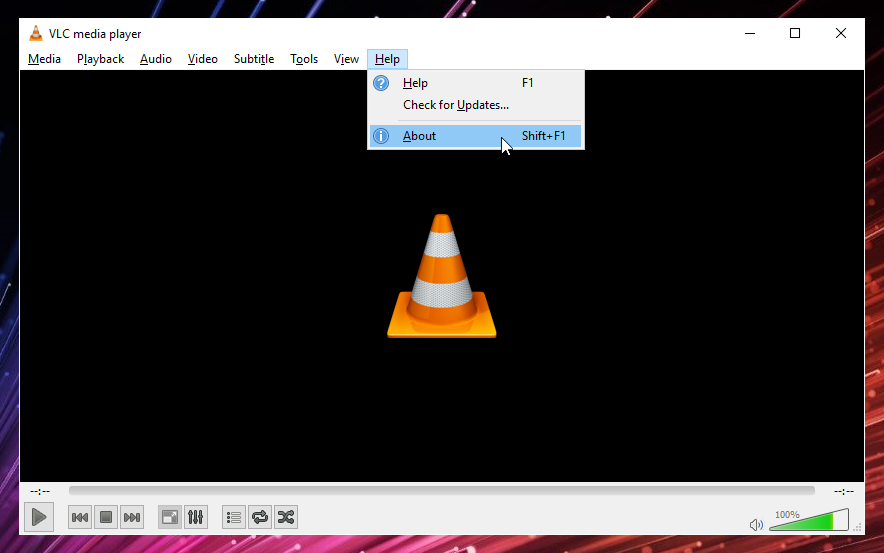Image resolution: width=884 pixels, height=553 pixels.
Task: Show the playlist icon
Action: (234, 517)
